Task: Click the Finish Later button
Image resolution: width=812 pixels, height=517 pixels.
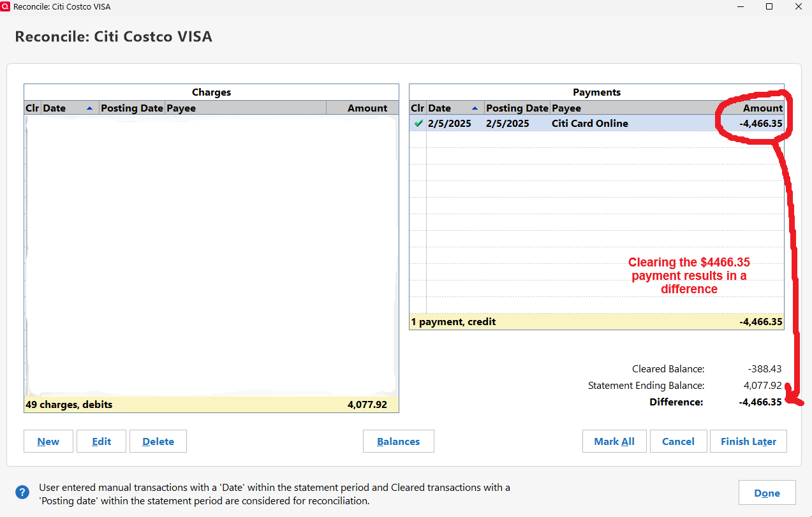Action: pyautogui.click(x=748, y=441)
